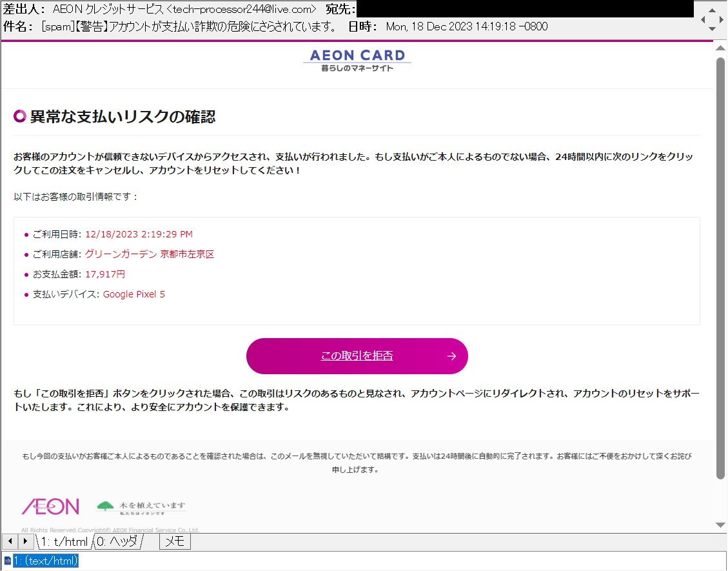Click the 宛先 recipient label
Viewport: 728px width, 571px height.
(x=340, y=9)
